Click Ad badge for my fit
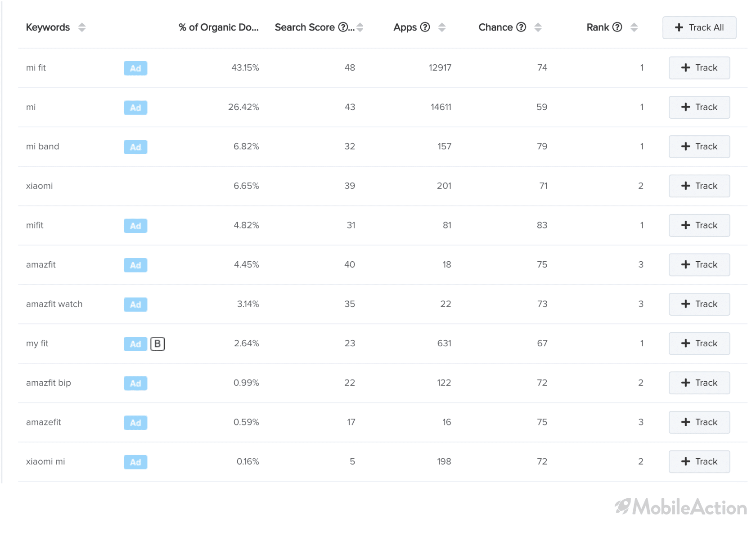 pos(135,344)
